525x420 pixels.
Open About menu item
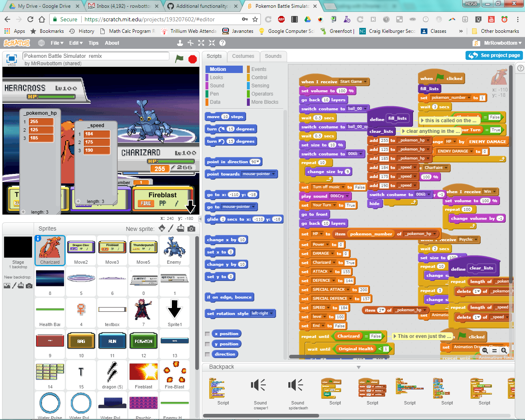pos(112,43)
